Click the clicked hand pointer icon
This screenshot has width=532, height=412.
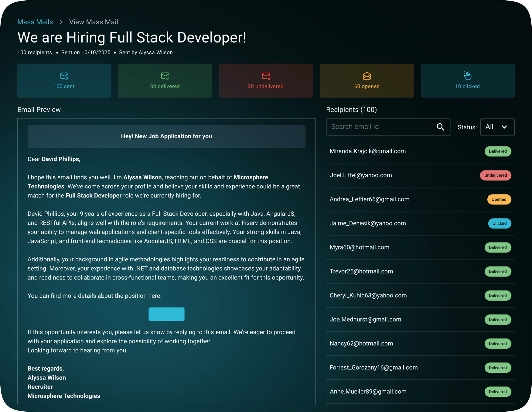(x=468, y=75)
